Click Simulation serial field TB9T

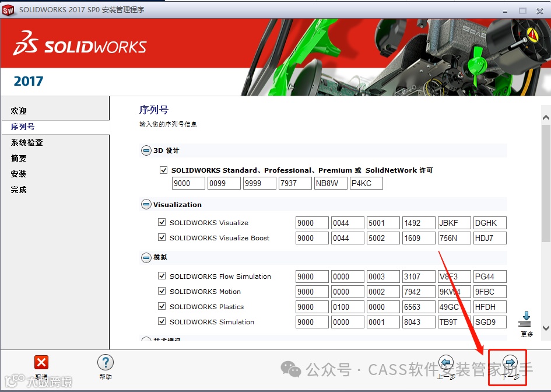pyautogui.click(x=454, y=322)
